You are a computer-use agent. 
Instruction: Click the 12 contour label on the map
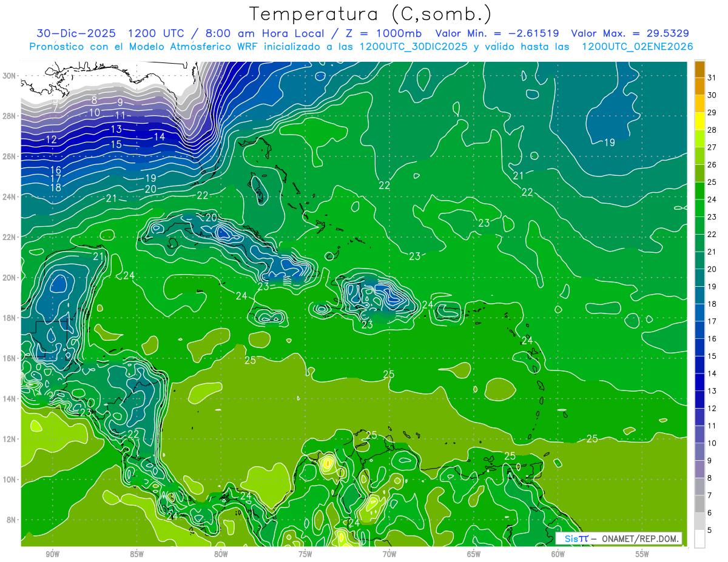51,140
